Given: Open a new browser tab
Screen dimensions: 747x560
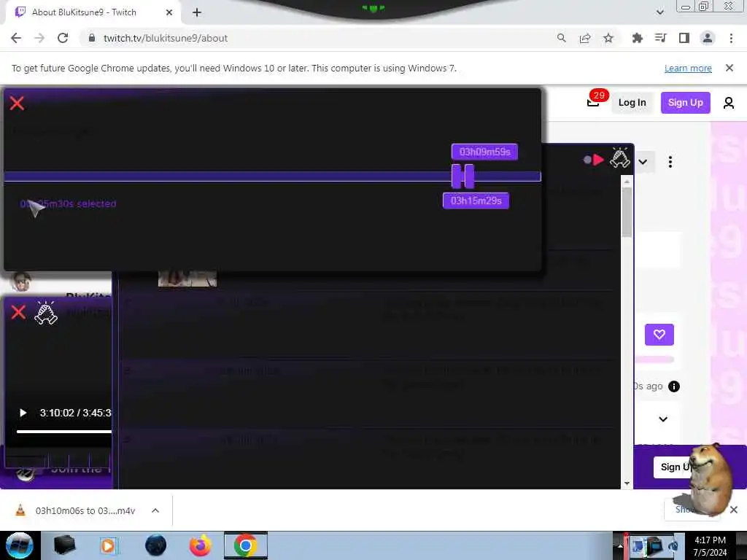Looking at the screenshot, I should [x=197, y=12].
